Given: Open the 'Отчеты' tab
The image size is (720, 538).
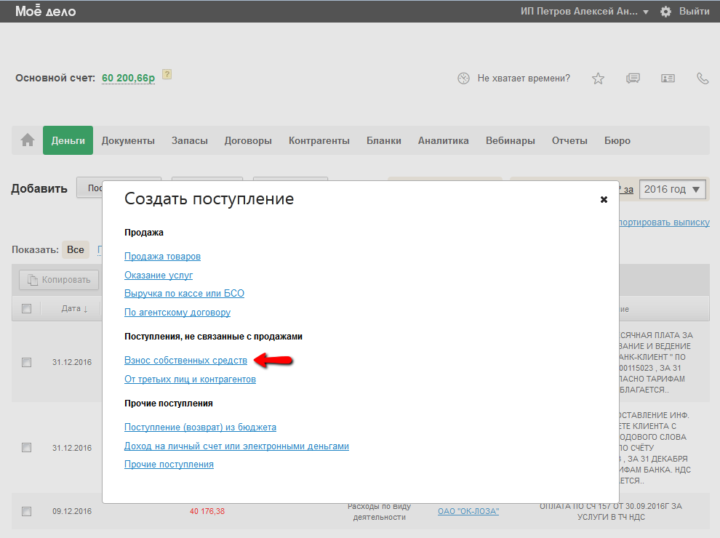Looking at the screenshot, I should click(569, 140).
